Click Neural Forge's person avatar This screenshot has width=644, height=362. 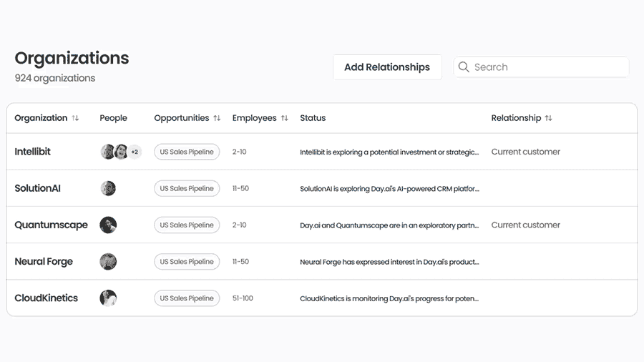pos(108,261)
